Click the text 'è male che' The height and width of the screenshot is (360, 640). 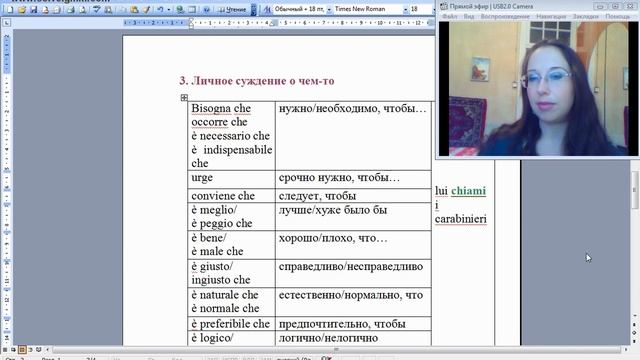(x=217, y=251)
